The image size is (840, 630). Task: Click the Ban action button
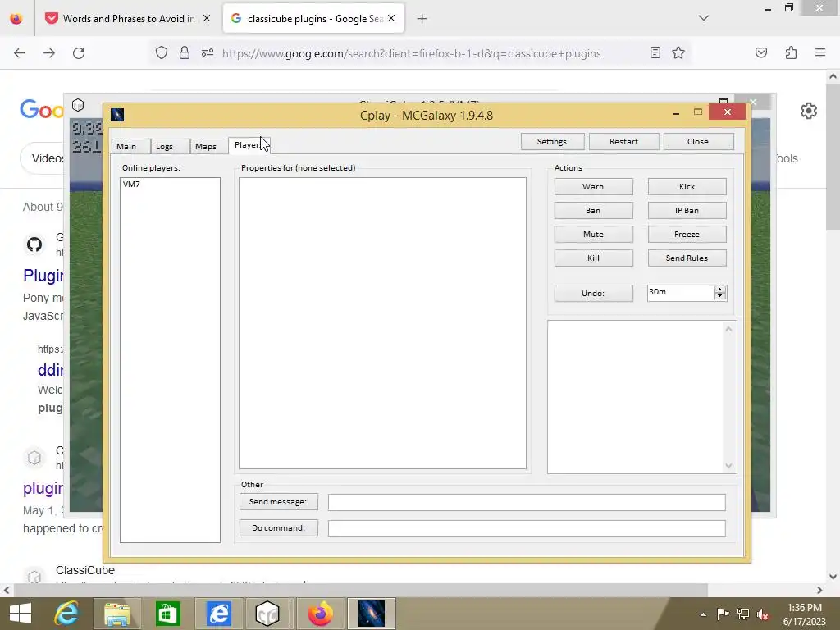593,211
